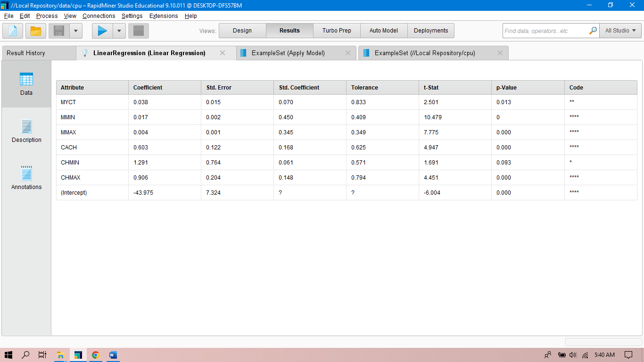644x362 pixels.
Task: Open the All Studio filter dropdown
Action: (620, 30)
